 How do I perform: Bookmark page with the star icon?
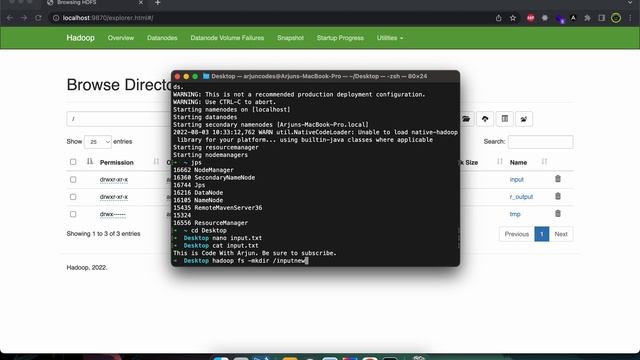513,18
